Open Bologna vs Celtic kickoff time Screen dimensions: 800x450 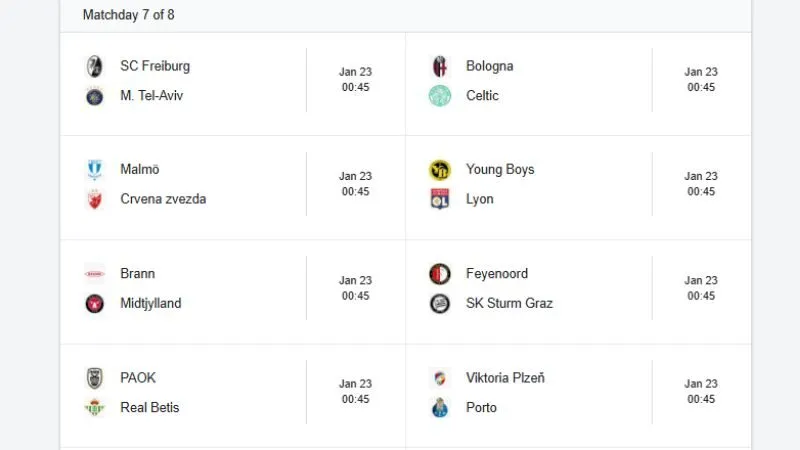700,80
